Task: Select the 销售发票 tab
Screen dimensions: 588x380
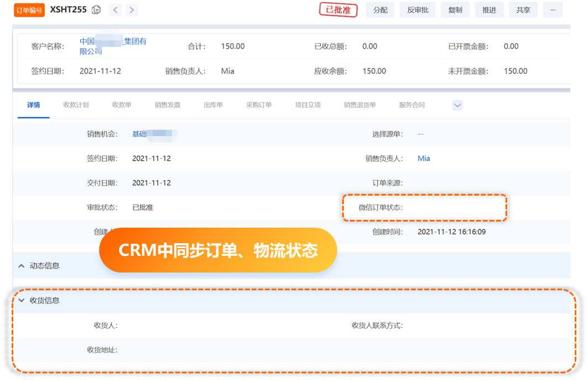Action: pyautogui.click(x=167, y=105)
